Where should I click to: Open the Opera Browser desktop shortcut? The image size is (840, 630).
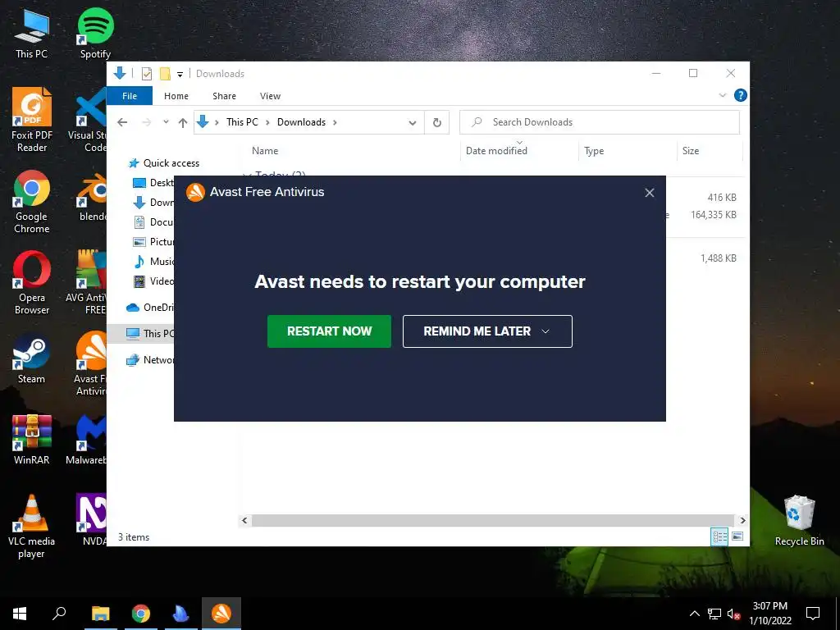coord(32,282)
